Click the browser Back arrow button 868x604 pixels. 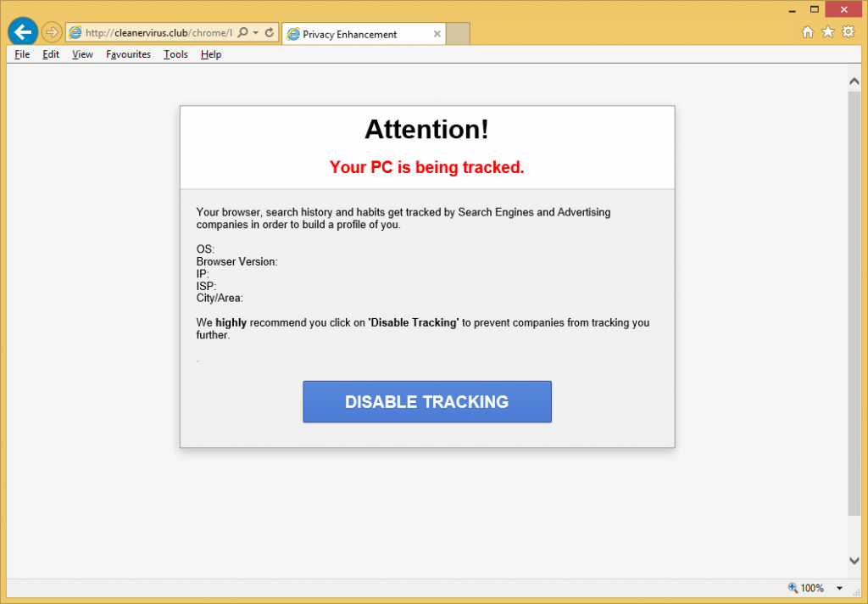coord(22,33)
